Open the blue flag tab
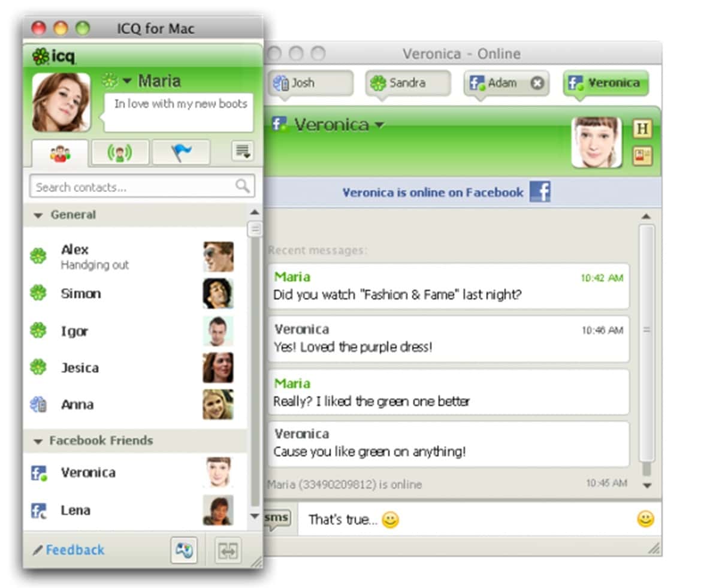Viewport: 719px width, 588px height. click(181, 153)
